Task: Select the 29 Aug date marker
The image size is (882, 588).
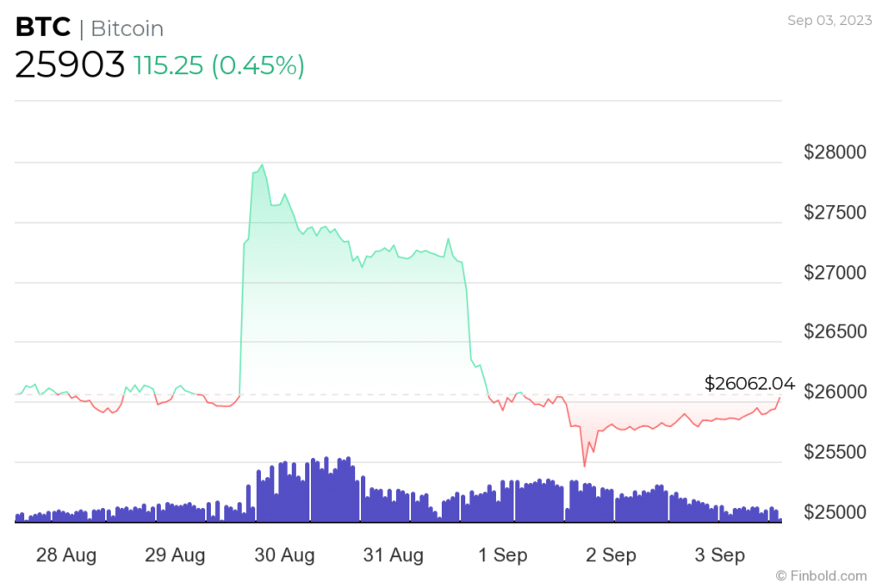Action: click(175, 555)
